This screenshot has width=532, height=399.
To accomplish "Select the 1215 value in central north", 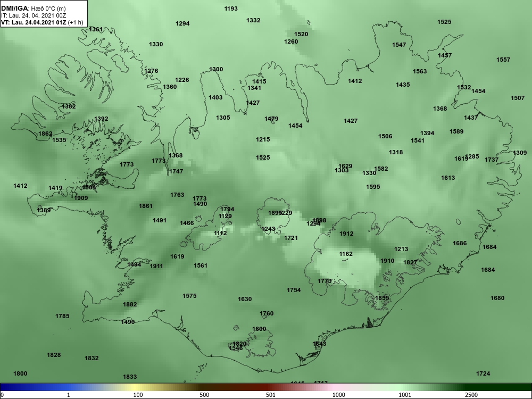I will pyautogui.click(x=263, y=139).
